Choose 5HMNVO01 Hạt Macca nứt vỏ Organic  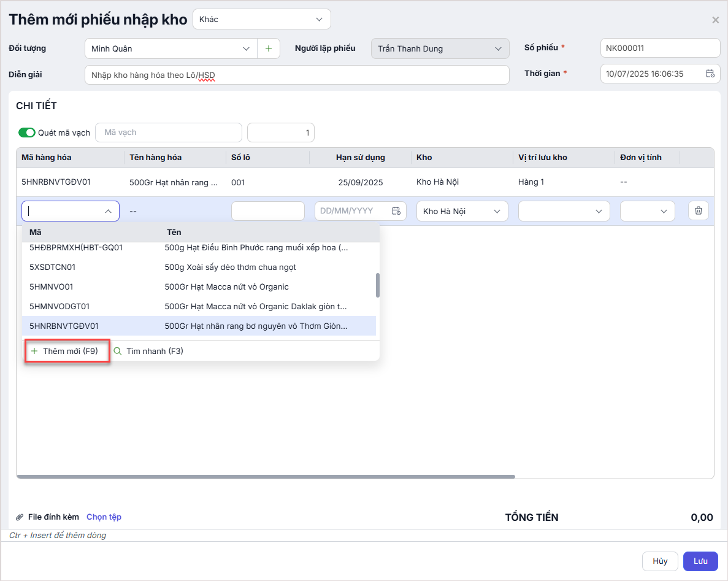coord(199,287)
